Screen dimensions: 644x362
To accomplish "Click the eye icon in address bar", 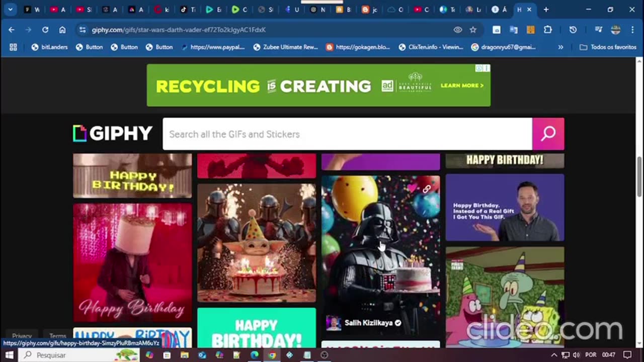I will (x=458, y=30).
